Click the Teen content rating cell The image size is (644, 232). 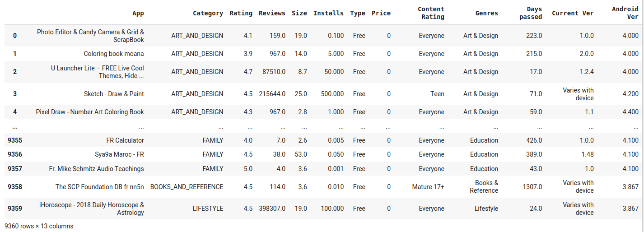click(x=437, y=94)
